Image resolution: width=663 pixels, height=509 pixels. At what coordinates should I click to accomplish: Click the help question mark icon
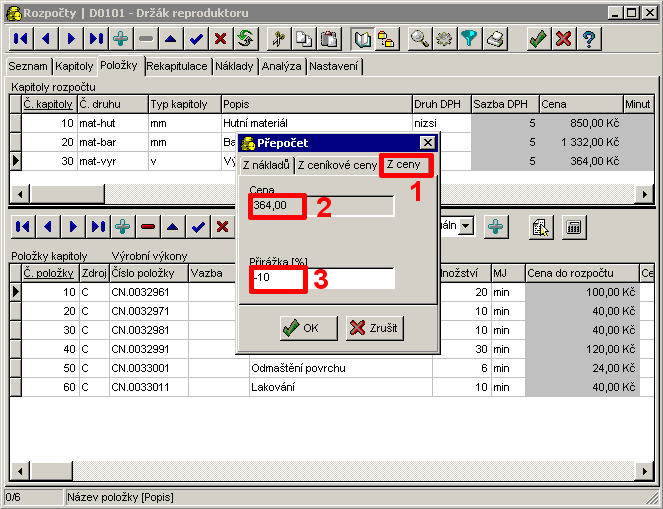pos(590,39)
